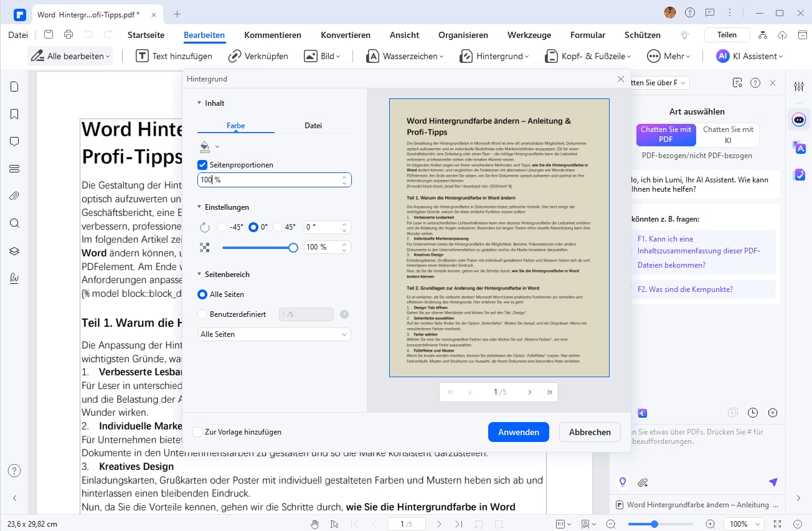The height and width of the screenshot is (531, 812).
Task: Collapse the Seitenbereich section
Action: pos(199,275)
